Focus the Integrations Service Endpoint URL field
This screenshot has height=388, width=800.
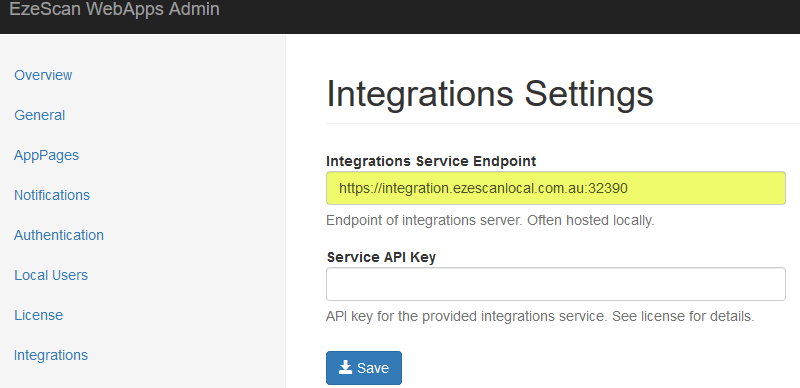[556, 188]
